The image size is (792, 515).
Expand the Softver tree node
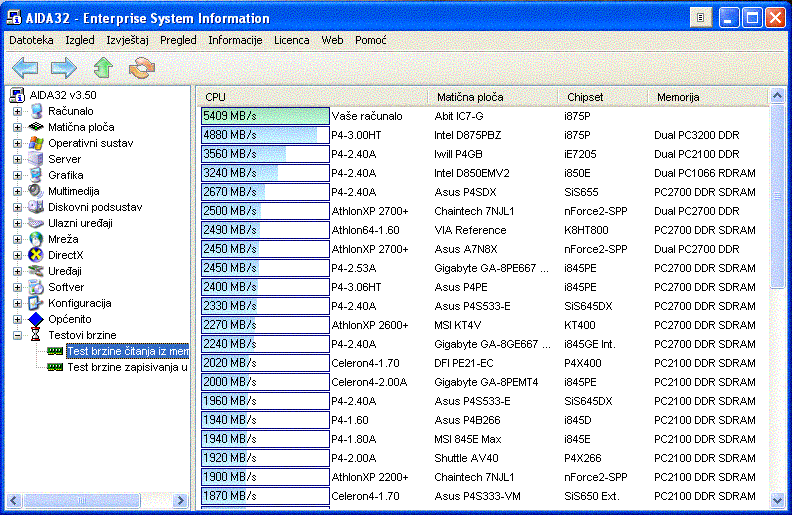pyautogui.click(x=17, y=287)
